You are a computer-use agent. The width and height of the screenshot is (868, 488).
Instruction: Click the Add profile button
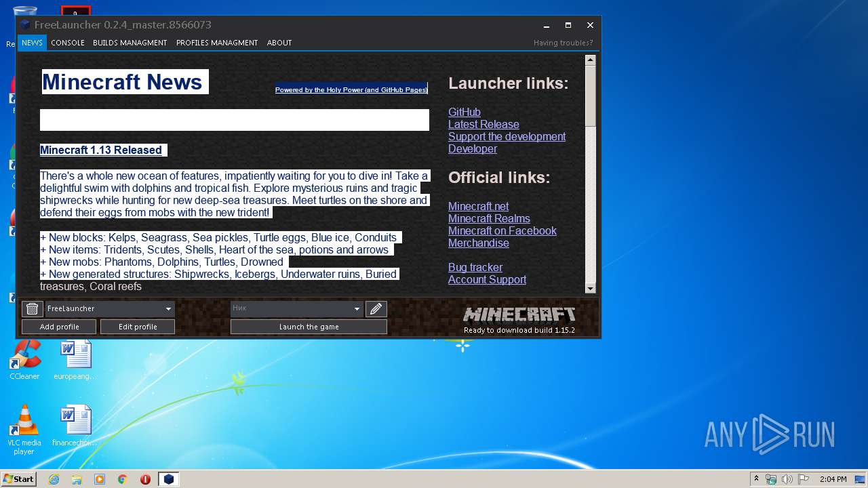click(60, 327)
